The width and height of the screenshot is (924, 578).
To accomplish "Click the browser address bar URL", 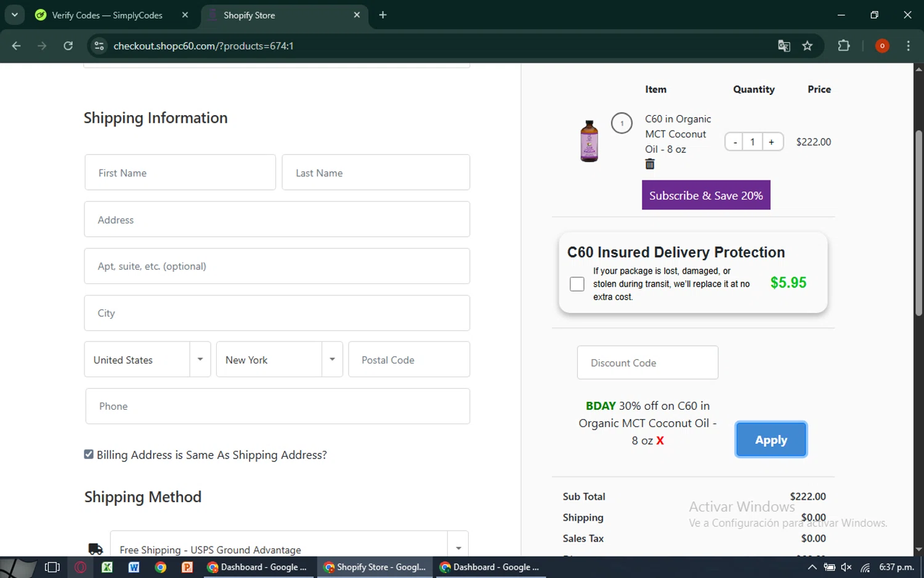I will point(203,46).
